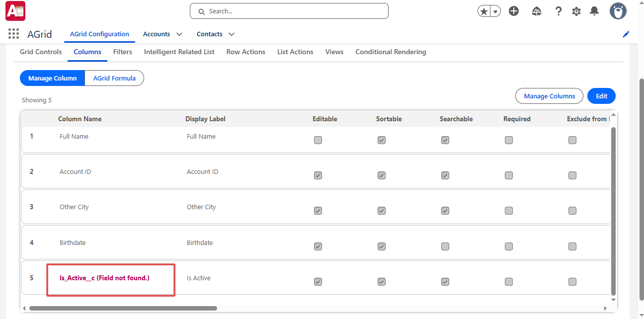Toggle Editable checkbox for Is Active

point(318,282)
